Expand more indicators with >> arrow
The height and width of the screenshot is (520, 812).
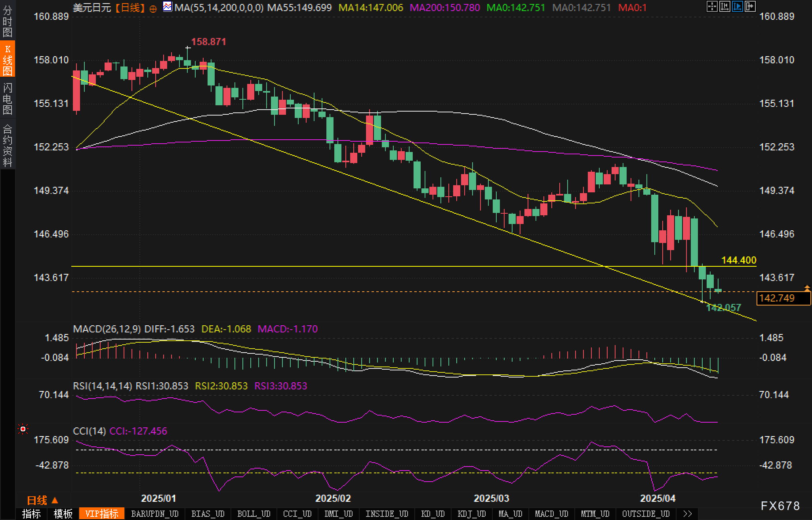[688, 514]
